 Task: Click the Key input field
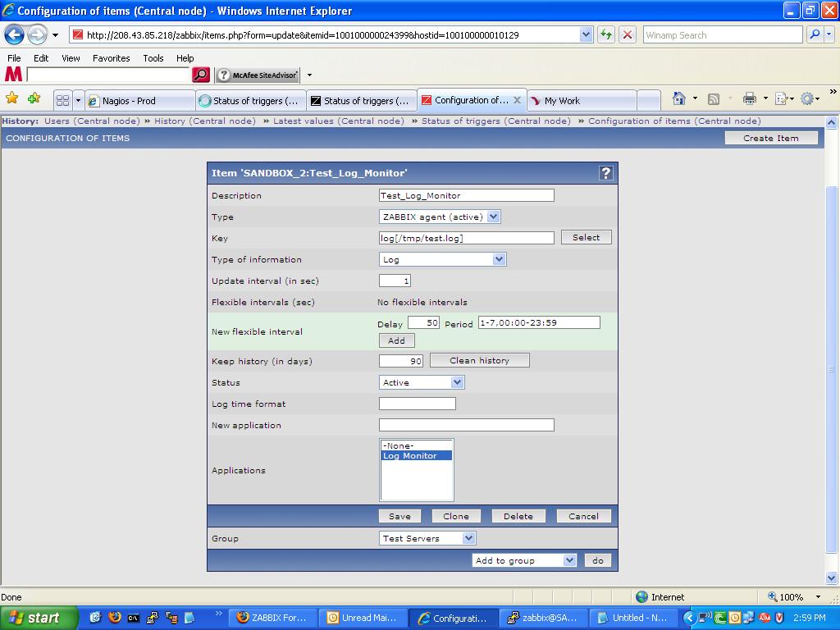(466, 238)
